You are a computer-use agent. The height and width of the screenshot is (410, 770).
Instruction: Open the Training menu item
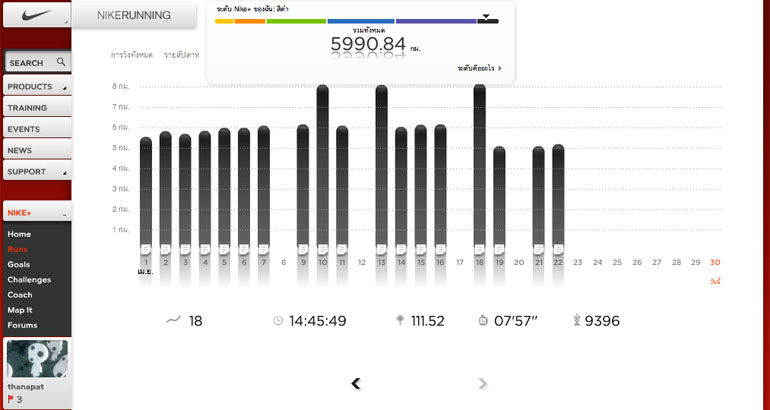(36, 108)
